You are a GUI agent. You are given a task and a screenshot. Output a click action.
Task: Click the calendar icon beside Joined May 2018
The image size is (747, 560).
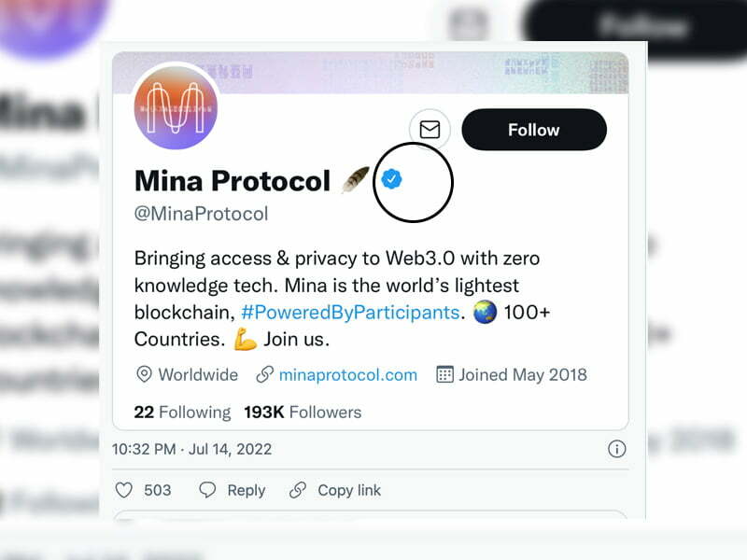(x=444, y=375)
